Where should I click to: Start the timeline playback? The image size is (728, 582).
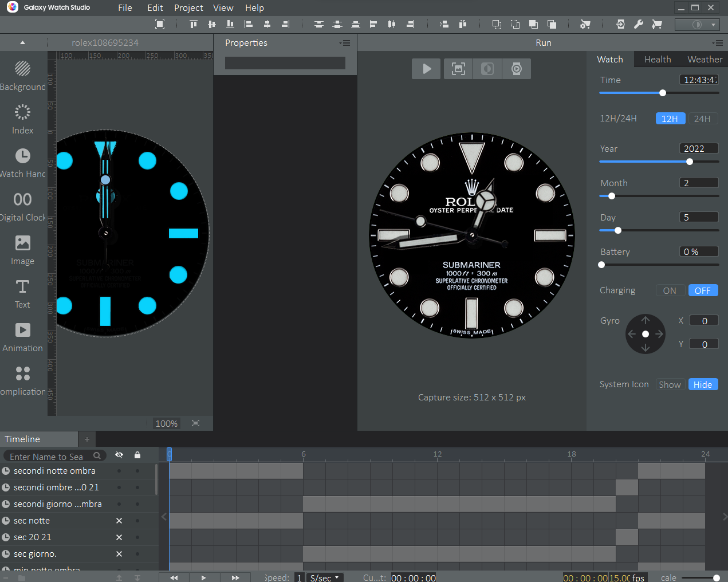(x=204, y=577)
